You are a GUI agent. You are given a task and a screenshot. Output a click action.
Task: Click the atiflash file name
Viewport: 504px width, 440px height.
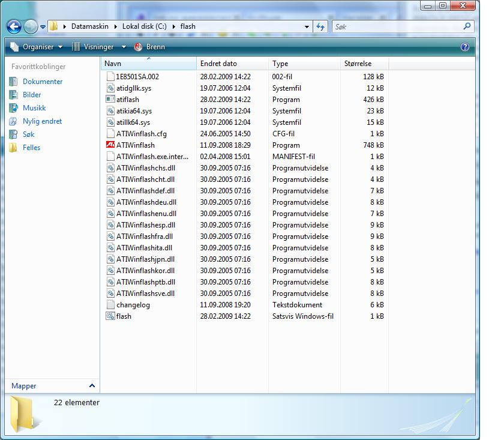pos(128,100)
